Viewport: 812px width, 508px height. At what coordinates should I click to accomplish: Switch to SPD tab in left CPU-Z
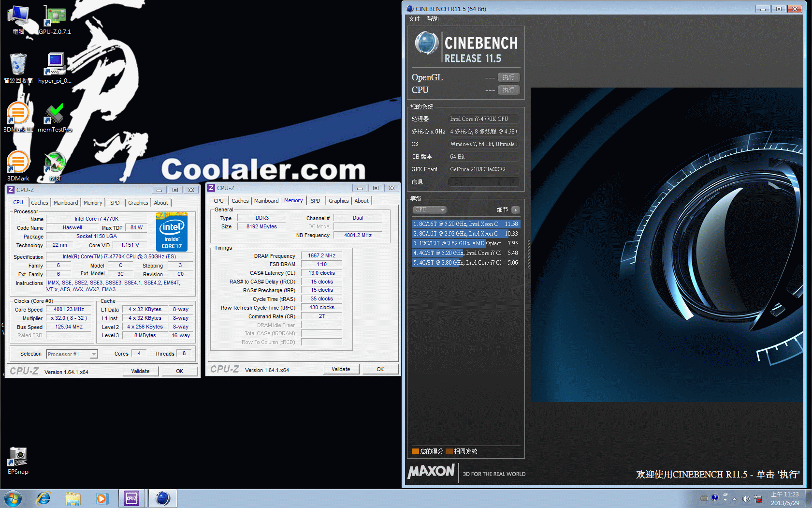(x=115, y=203)
